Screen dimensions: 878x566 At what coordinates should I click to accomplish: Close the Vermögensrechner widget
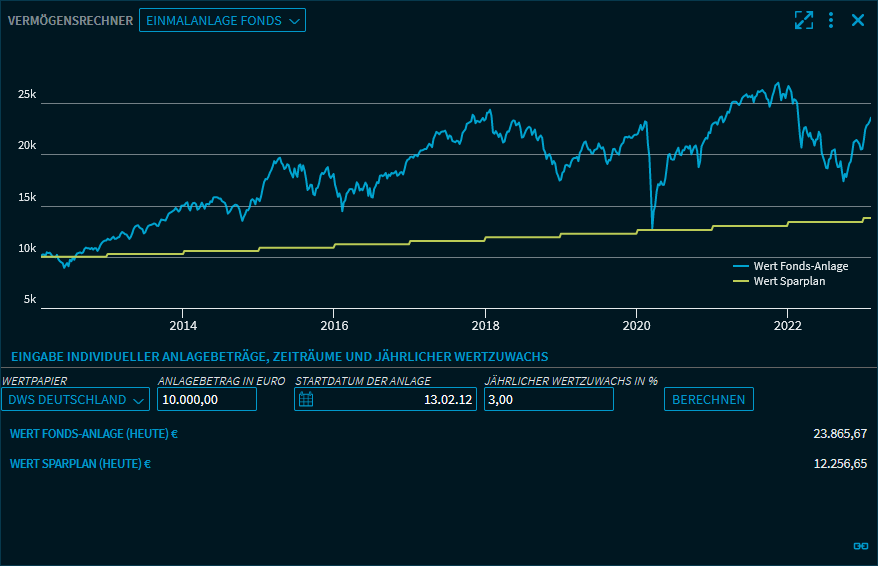857,20
